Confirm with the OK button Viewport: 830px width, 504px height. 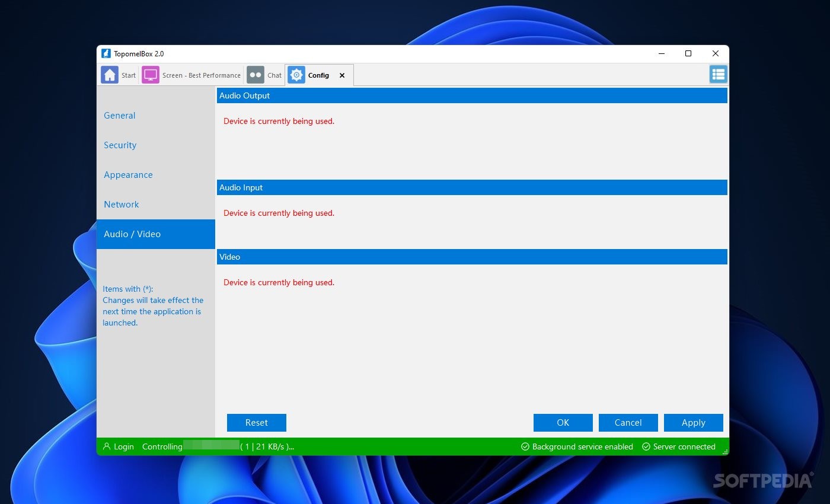click(563, 423)
